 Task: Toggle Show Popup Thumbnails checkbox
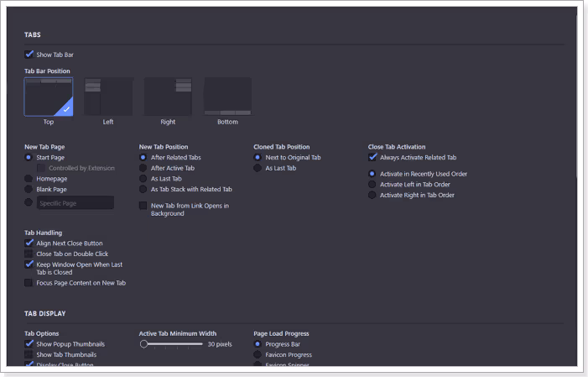point(29,344)
